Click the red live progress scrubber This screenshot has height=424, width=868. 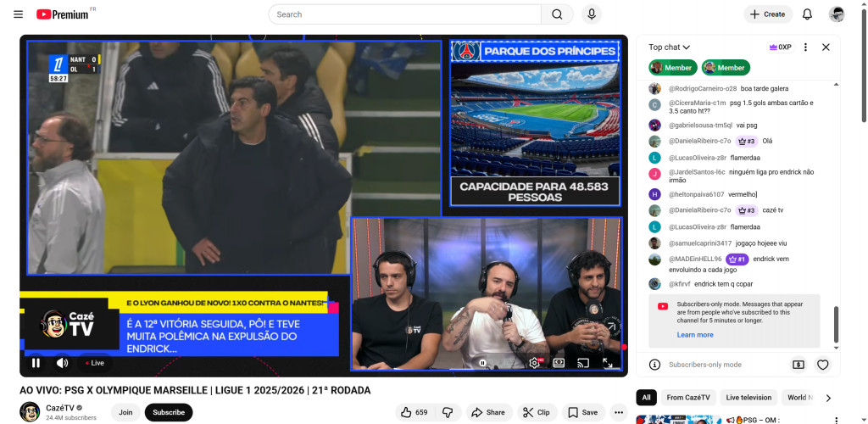(x=624, y=347)
